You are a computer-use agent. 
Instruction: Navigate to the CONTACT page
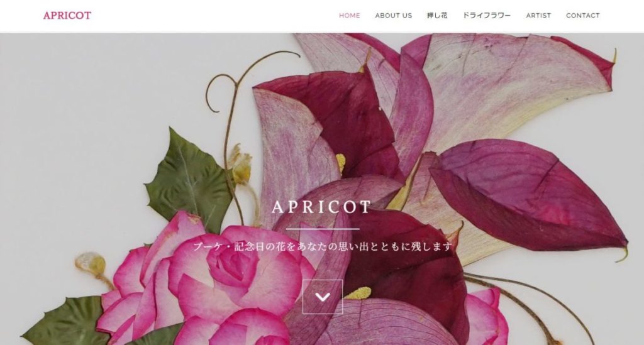click(583, 16)
